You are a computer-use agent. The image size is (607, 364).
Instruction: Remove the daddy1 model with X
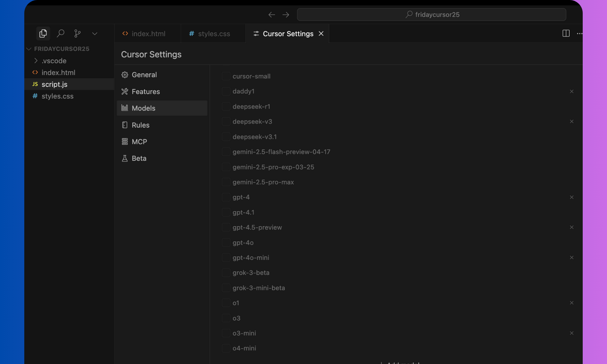(x=572, y=91)
